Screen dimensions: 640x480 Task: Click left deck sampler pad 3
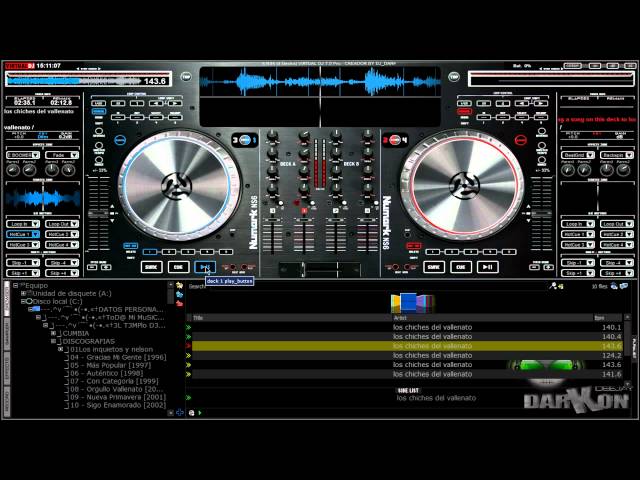click(187, 252)
